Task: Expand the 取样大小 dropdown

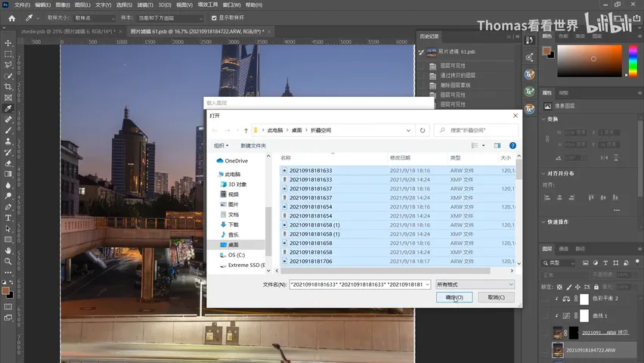Action: click(94, 18)
